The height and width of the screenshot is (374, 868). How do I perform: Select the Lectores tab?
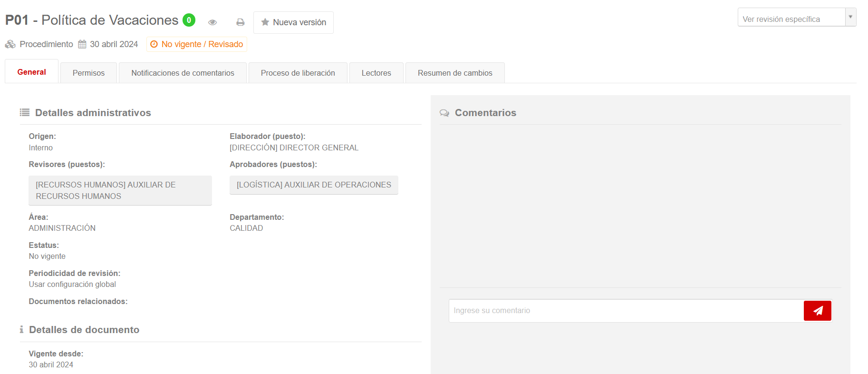[x=376, y=73]
